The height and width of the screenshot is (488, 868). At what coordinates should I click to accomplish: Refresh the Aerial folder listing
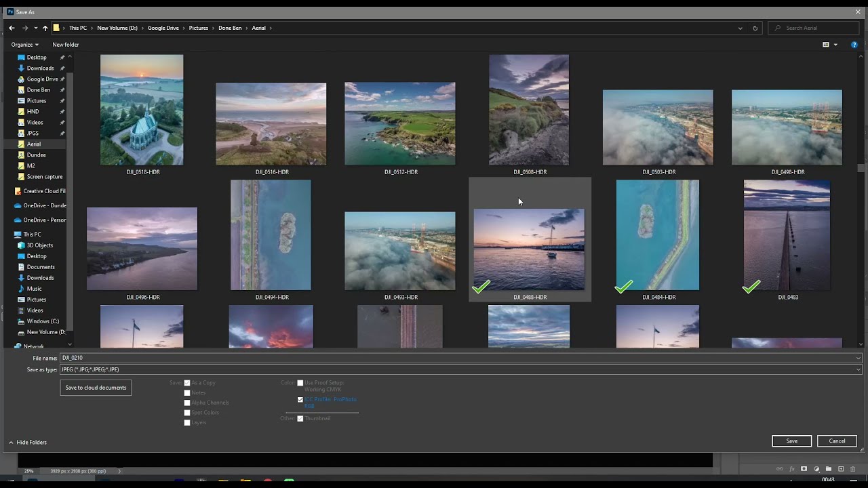click(755, 28)
